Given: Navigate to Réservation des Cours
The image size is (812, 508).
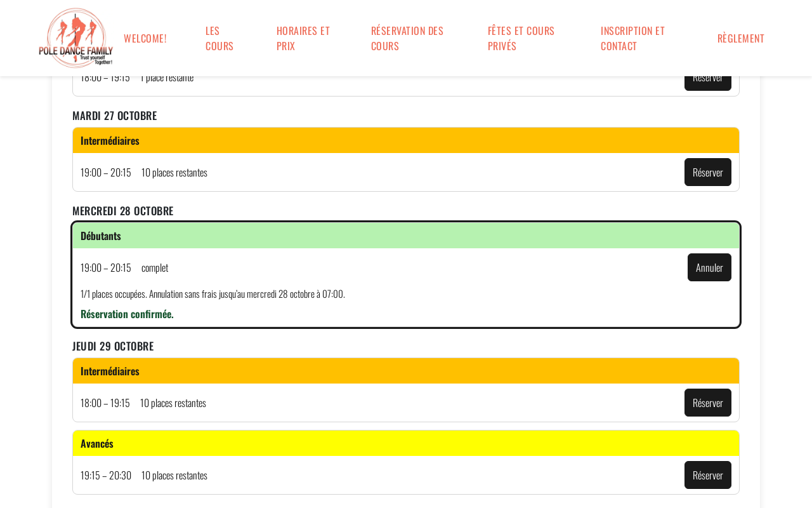Looking at the screenshot, I should (407, 38).
